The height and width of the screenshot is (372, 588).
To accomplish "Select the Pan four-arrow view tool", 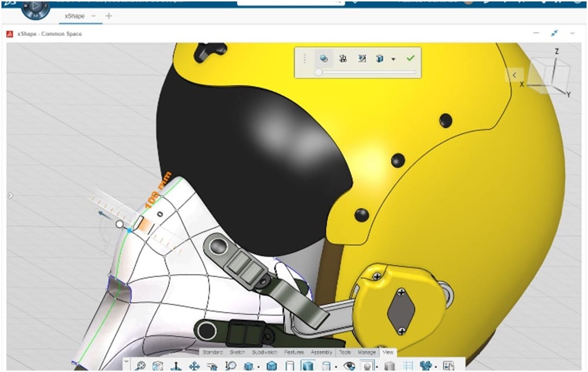I will (x=194, y=366).
